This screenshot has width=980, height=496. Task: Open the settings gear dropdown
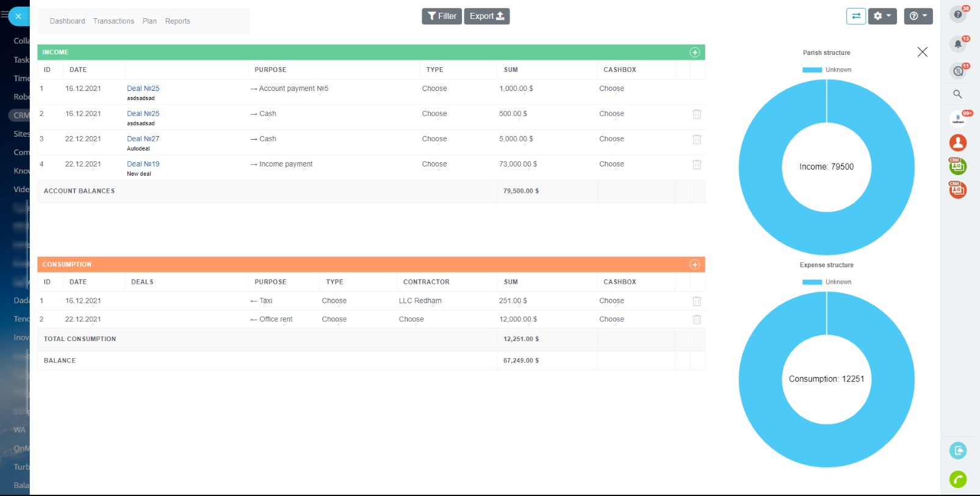pyautogui.click(x=882, y=16)
